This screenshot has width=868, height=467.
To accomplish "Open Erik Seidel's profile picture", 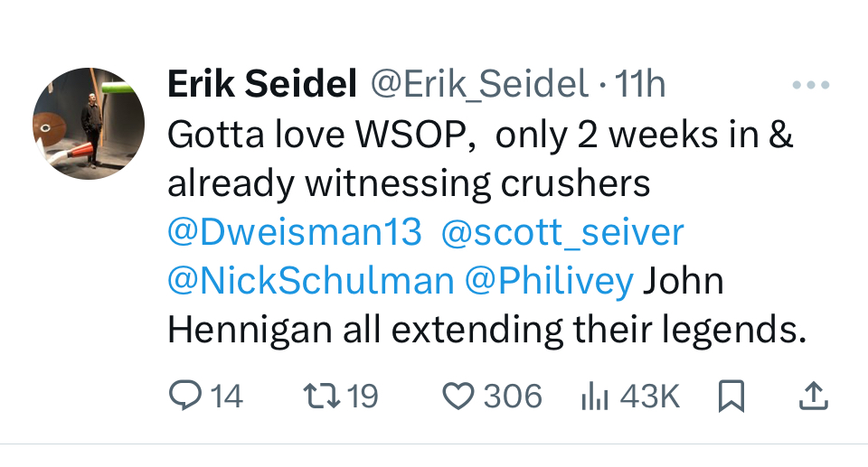I will point(89,124).
